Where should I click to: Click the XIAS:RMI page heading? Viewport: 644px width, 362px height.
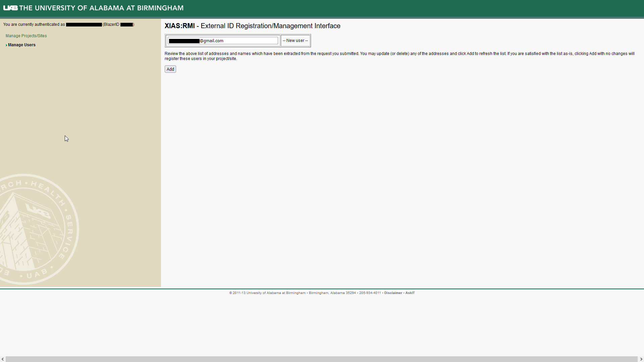coord(252,26)
